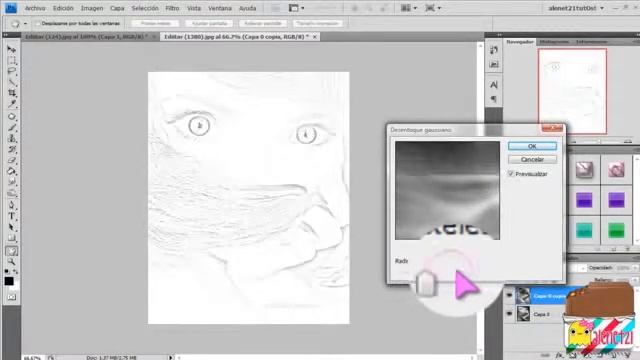Apply the blue-purple style swatch, left column

(584, 200)
